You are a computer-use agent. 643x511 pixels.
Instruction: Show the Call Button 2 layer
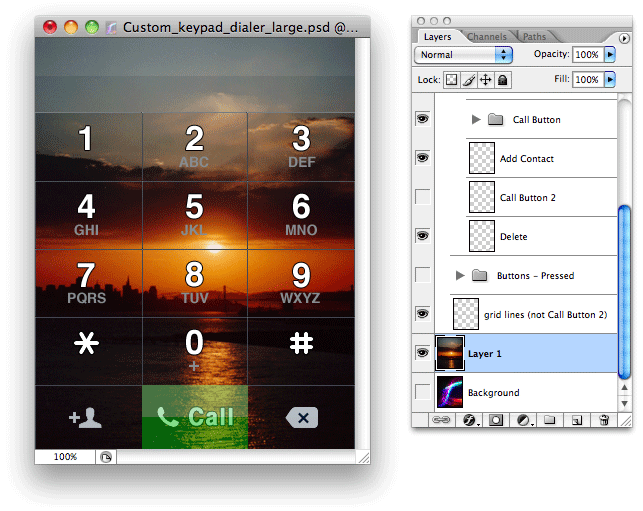pos(423,197)
